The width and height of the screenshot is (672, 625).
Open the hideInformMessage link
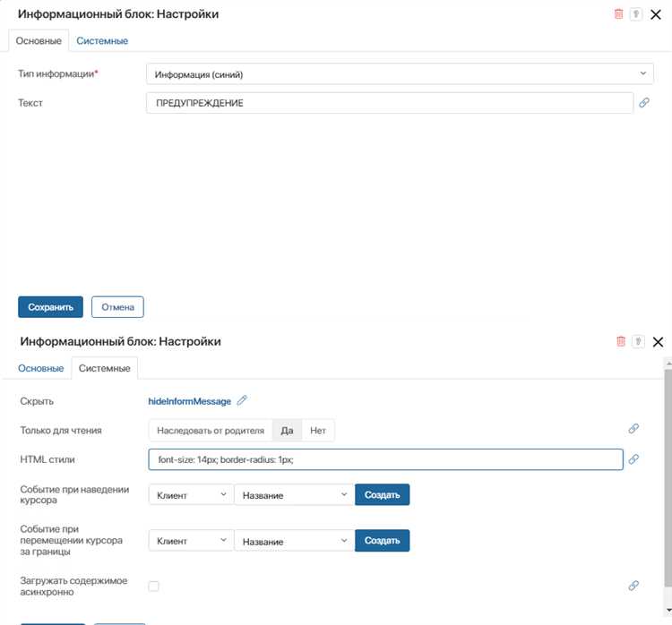point(189,401)
